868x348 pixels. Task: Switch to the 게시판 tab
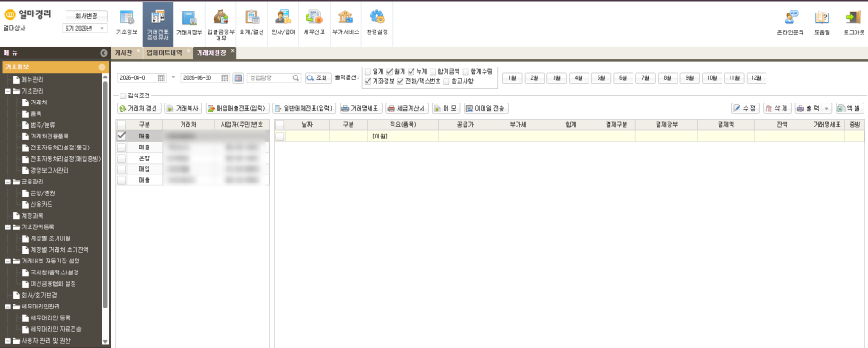(x=123, y=53)
